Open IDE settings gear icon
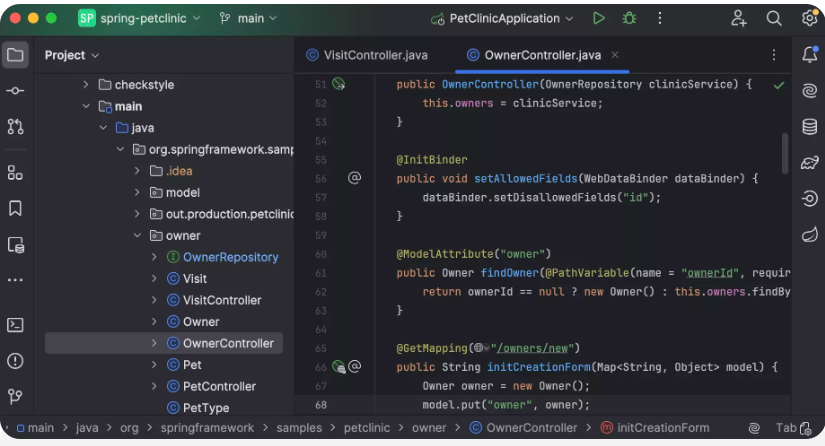 click(x=809, y=18)
